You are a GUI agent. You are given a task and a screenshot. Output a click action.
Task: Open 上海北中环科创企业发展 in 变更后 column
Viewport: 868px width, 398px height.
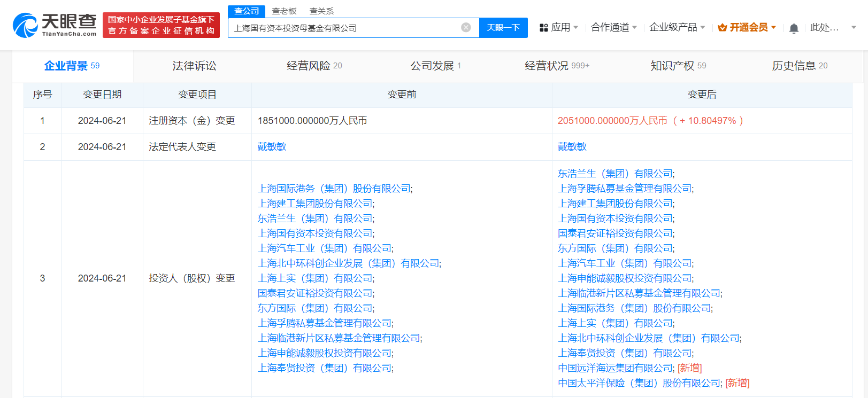(648, 338)
